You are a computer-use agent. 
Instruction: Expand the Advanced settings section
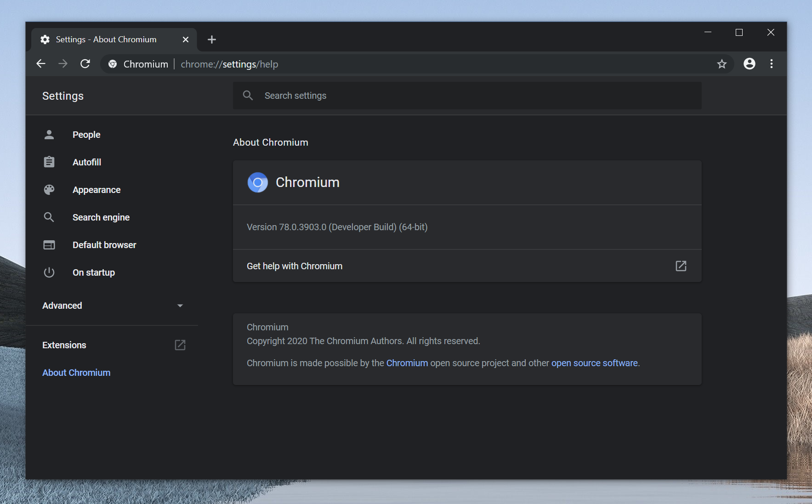(62, 306)
